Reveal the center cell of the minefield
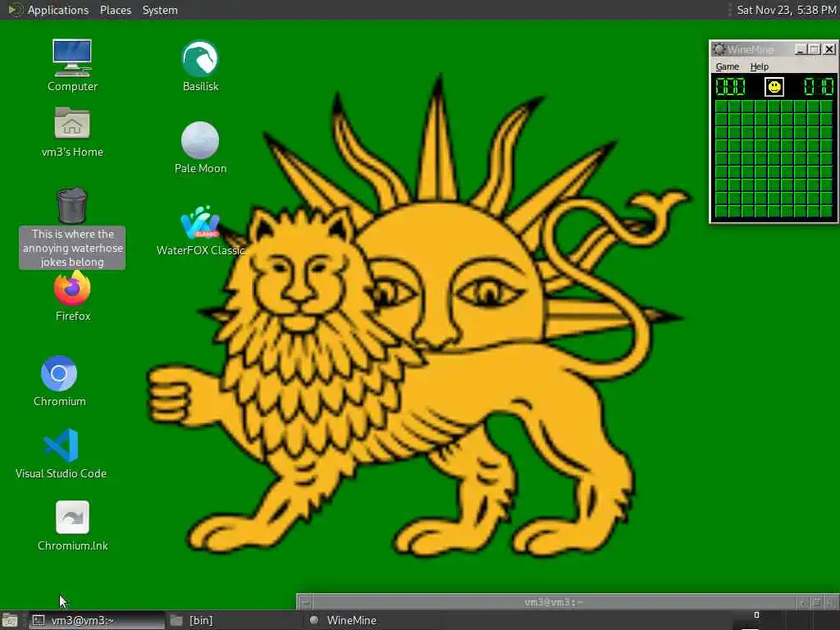Screen dimensions: 840x630 point(774,158)
